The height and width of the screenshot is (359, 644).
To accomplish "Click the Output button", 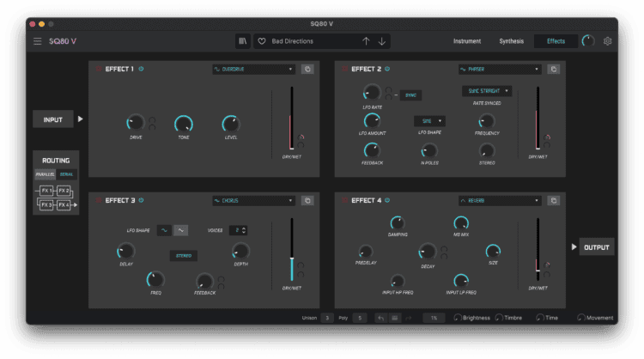I will coord(597,247).
